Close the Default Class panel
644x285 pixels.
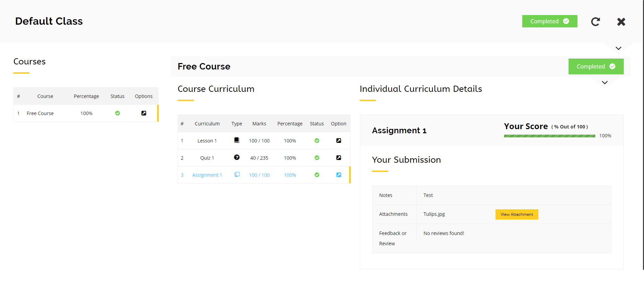click(621, 22)
